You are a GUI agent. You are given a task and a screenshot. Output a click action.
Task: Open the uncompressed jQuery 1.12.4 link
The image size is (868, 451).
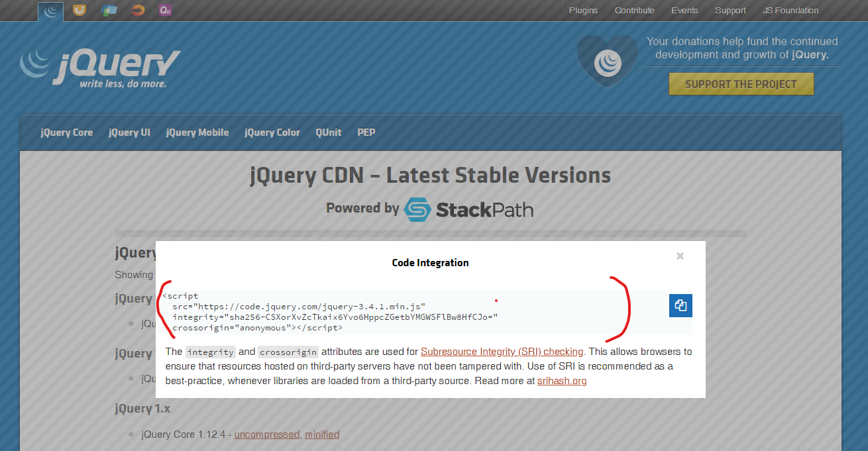[x=267, y=434]
